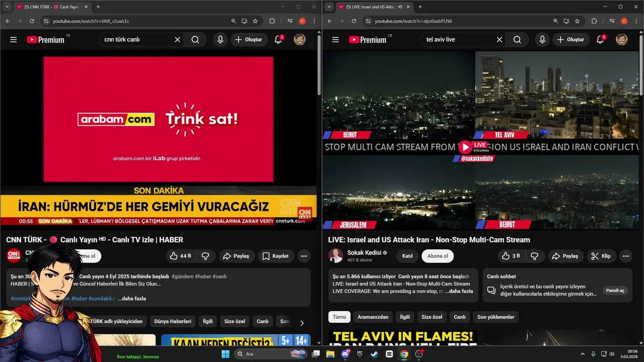
Task: Share the CNN TÜRK stream via 'Paylaş'
Action: (x=236, y=256)
